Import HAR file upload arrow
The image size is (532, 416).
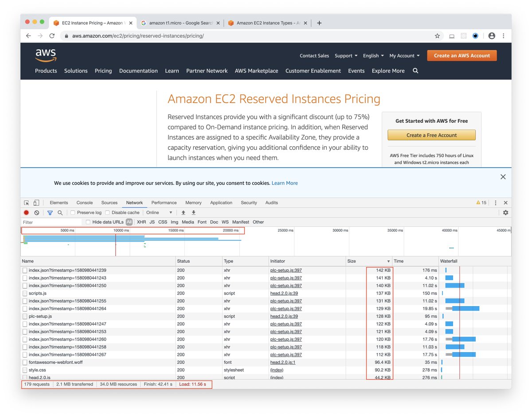(184, 213)
